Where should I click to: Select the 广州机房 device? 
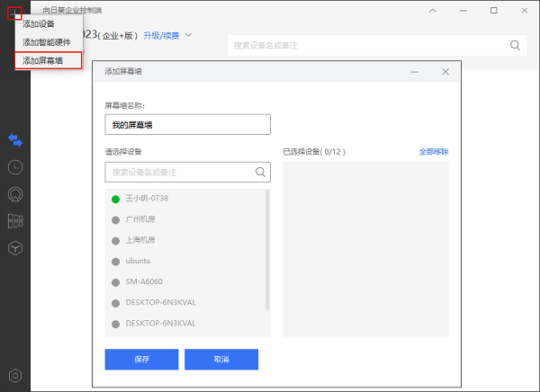click(x=140, y=219)
